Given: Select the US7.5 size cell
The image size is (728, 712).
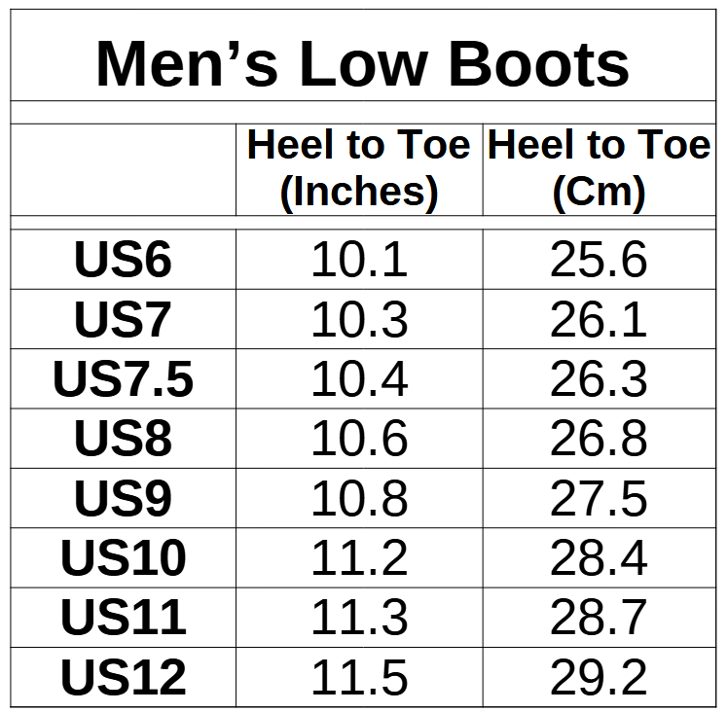Looking at the screenshot, I should 124,379.
